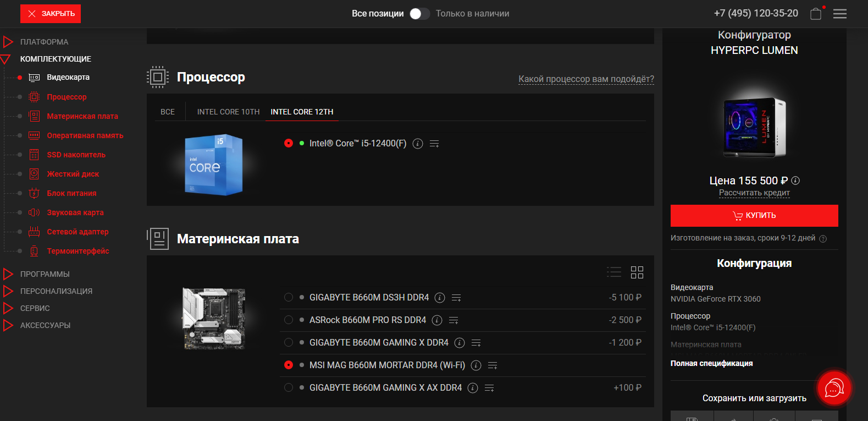Image resolution: width=868 pixels, height=421 pixels.
Task: Click the HYPERPC LUMEN case image
Action: pyautogui.click(x=754, y=127)
